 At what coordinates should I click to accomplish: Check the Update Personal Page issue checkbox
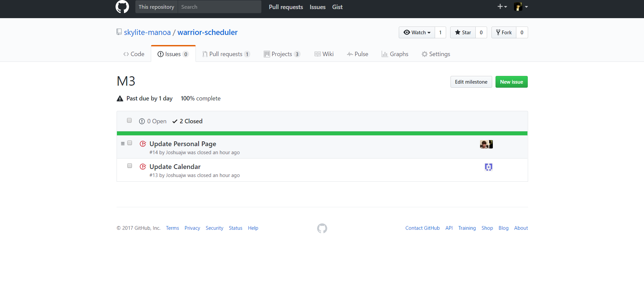tap(130, 143)
